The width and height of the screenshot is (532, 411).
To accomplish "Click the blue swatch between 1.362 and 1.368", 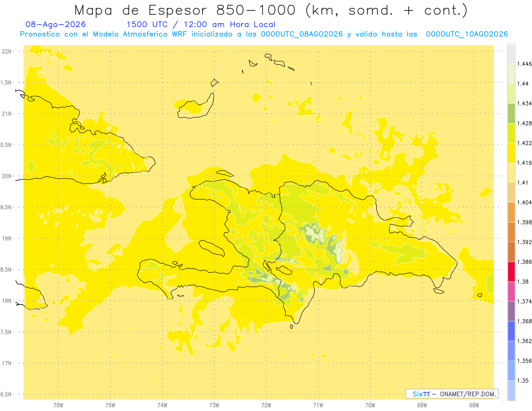I will [511, 331].
